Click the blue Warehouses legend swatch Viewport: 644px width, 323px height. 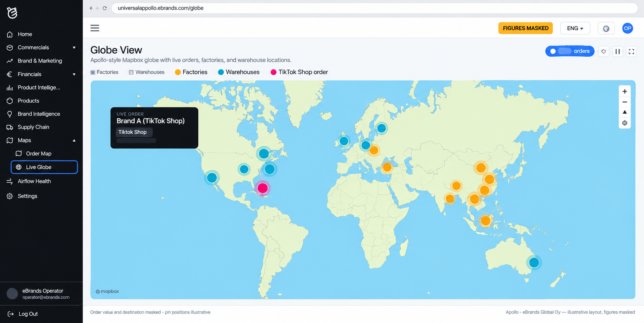tap(221, 72)
